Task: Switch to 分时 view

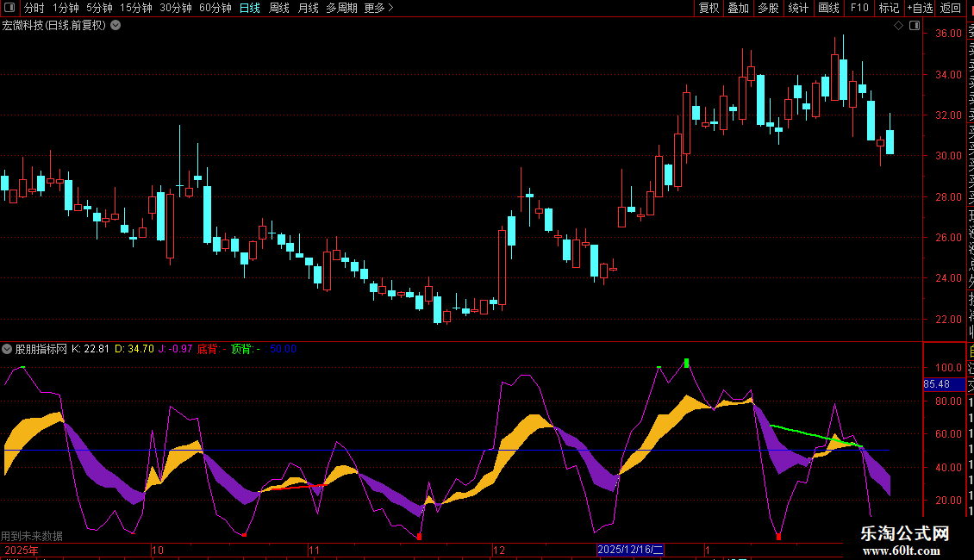Action: pyautogui.click(x=34, y=8)
